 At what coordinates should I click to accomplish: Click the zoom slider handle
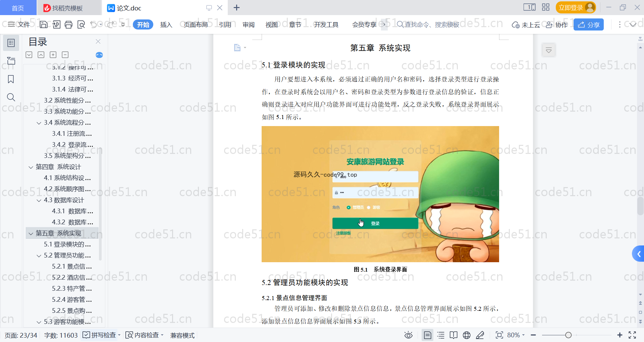tap(568, 335)
